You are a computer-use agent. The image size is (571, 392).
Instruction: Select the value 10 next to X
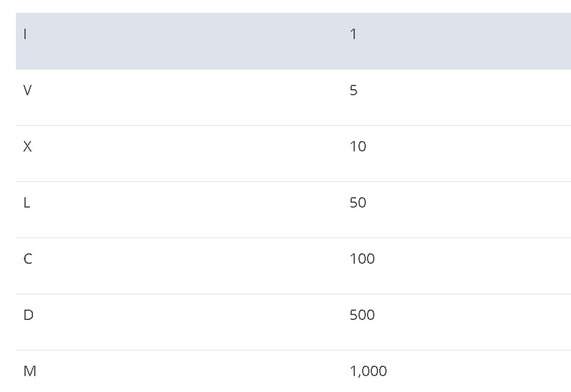click(x=358, y=147)
